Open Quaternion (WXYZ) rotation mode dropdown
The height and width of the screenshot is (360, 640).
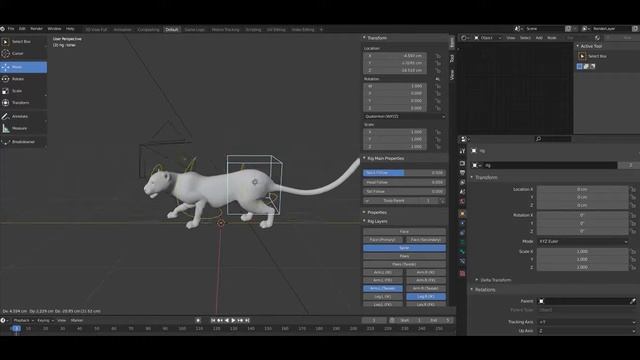(x=404, y=116)
